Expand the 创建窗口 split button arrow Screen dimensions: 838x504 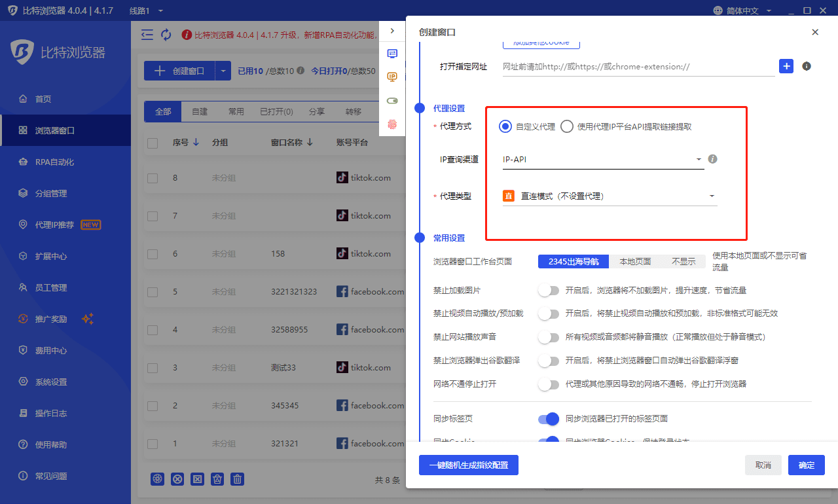pos(223,70)
